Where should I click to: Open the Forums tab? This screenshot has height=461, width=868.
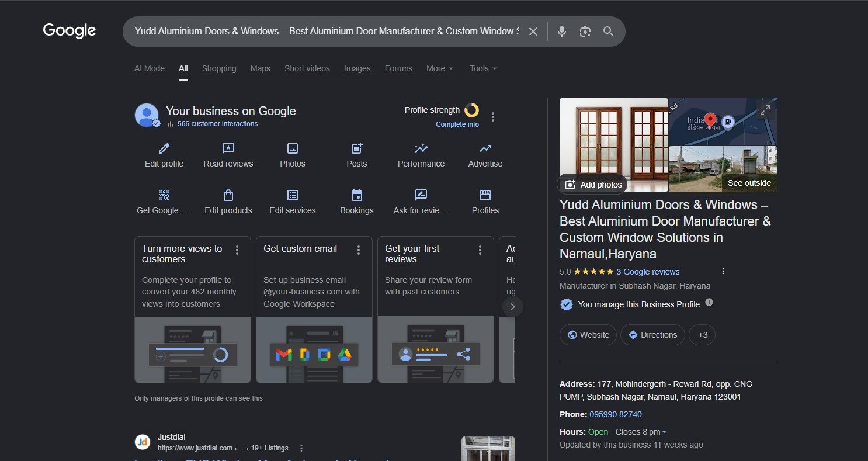coord(399,68)
